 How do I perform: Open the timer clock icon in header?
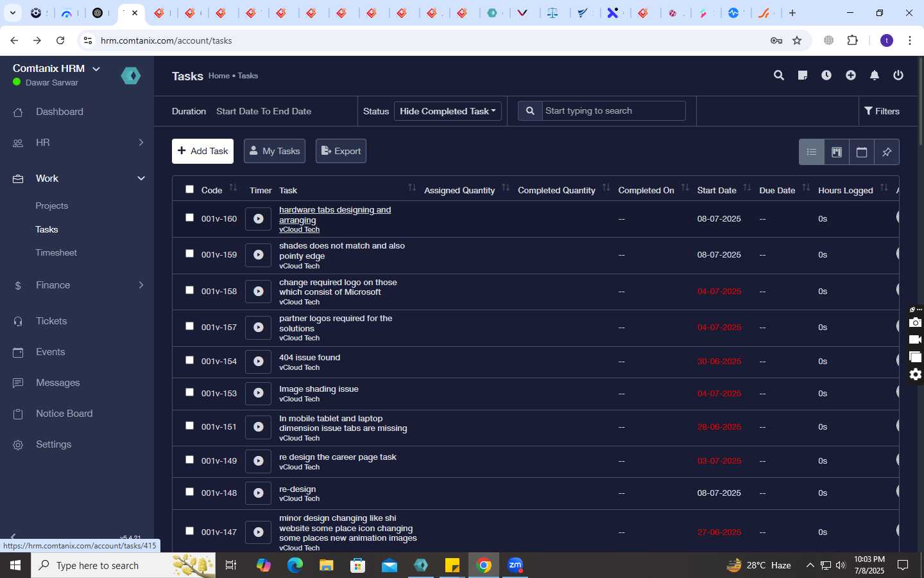(x=826, y=76)
